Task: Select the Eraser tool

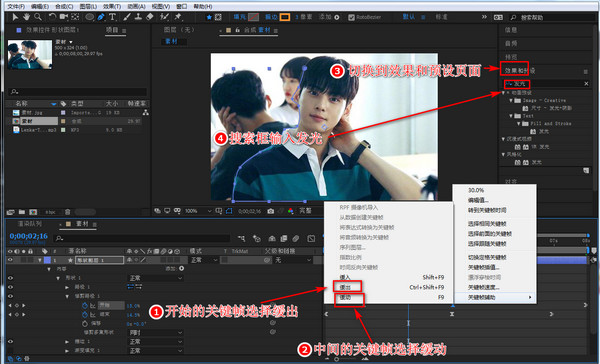Action: pos(150,17)
